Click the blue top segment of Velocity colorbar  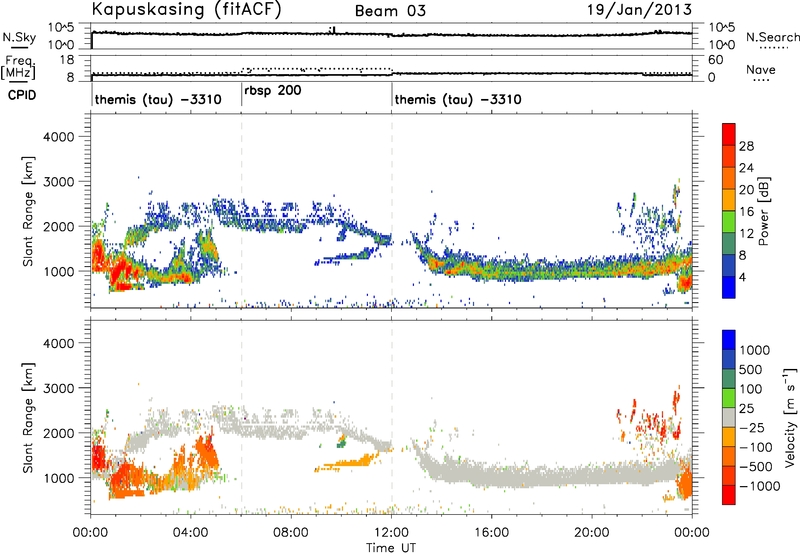coord(729,340)
